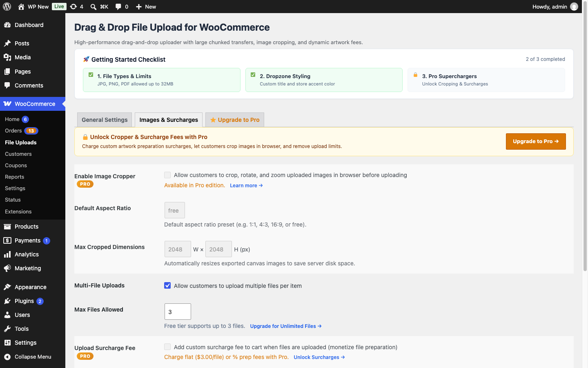The width and height of the screenshot is (588, 368).
Task: Follow the Unlock Surcharges link
Action: [319, 357]
